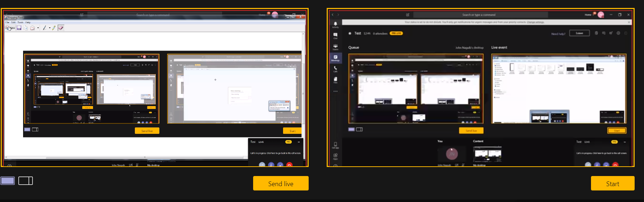644x202 pixels.
Task: Click the Snipping Tool save floppy icon
Action: [x=19, y=28]
